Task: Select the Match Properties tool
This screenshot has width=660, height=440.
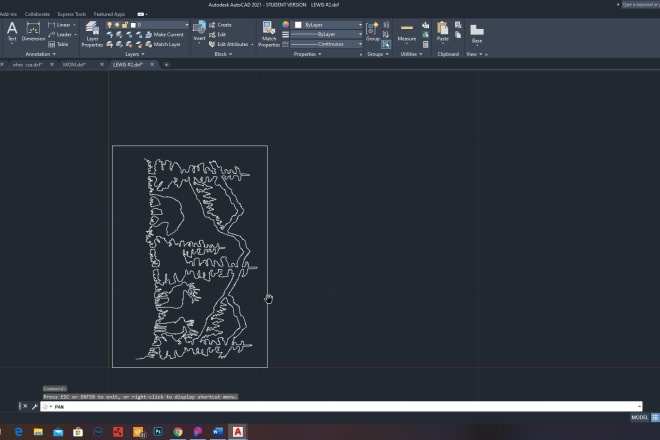Action: [x=269, y=35]
